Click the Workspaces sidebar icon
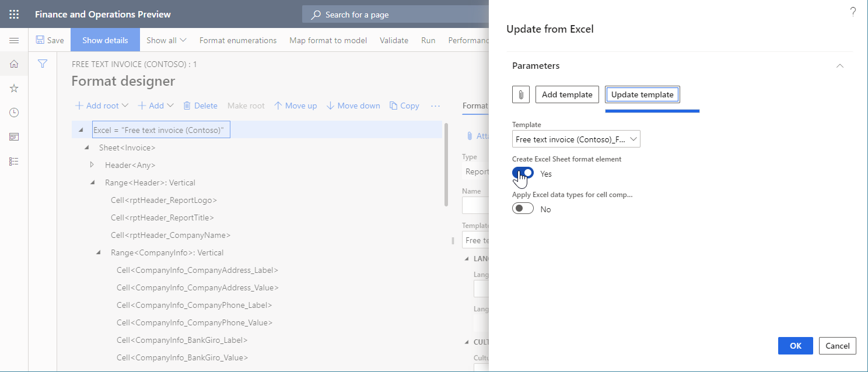868x372 pixels. point(14,136)
